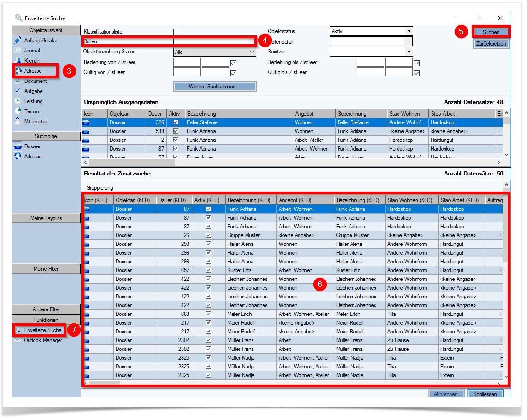Select the Meier Erich result row
527x420 pixels.
(293, 314)
